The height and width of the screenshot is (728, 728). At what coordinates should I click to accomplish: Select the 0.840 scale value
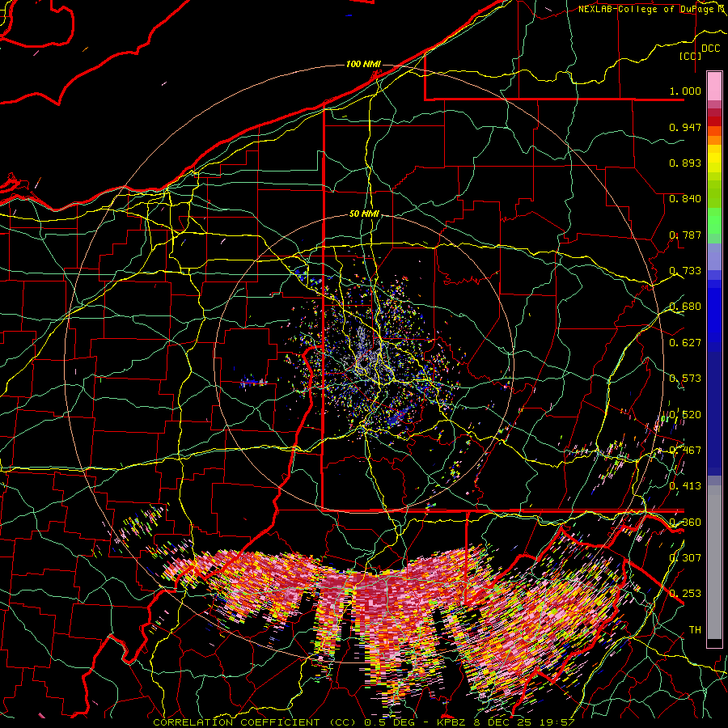pos(685,199)
